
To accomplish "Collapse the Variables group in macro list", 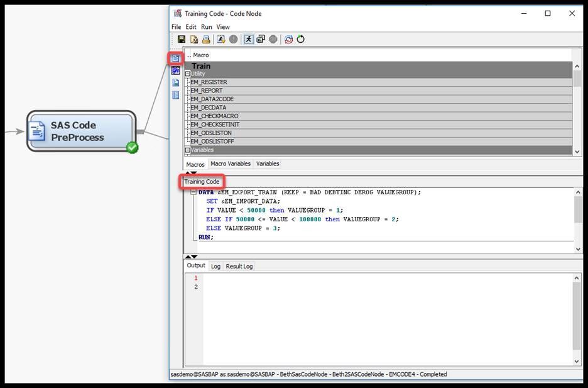I will coord(187,150).
